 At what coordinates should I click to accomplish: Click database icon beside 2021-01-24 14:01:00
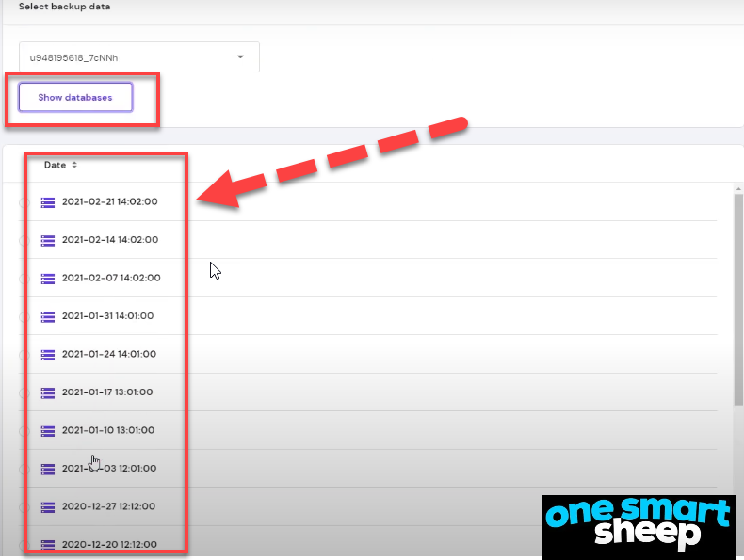(47, 355)
